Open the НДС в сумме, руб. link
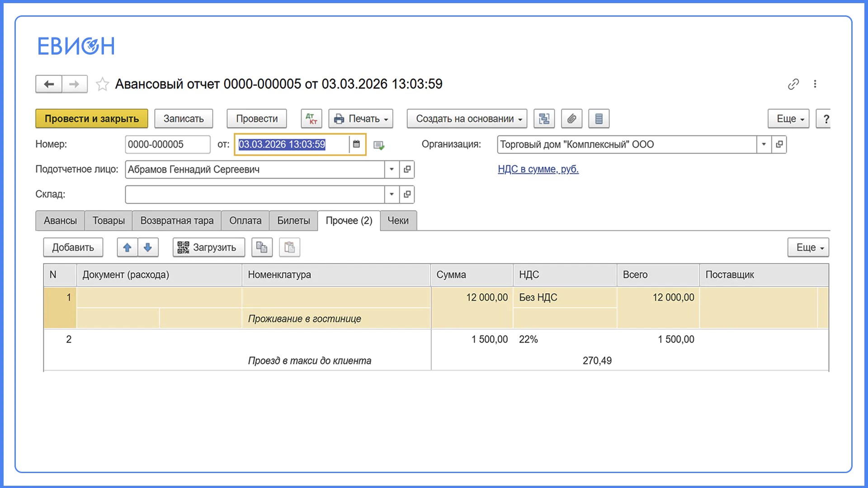 click(x=538, y=169)
